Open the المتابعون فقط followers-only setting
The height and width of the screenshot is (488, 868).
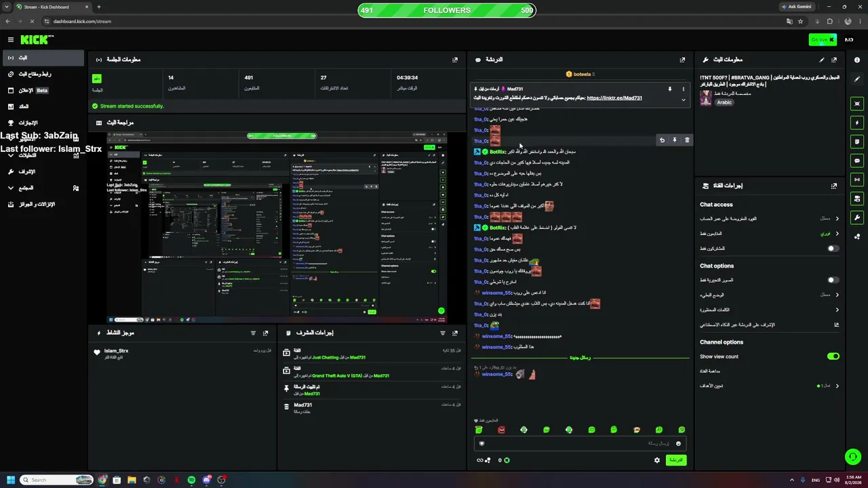(770, 233)
